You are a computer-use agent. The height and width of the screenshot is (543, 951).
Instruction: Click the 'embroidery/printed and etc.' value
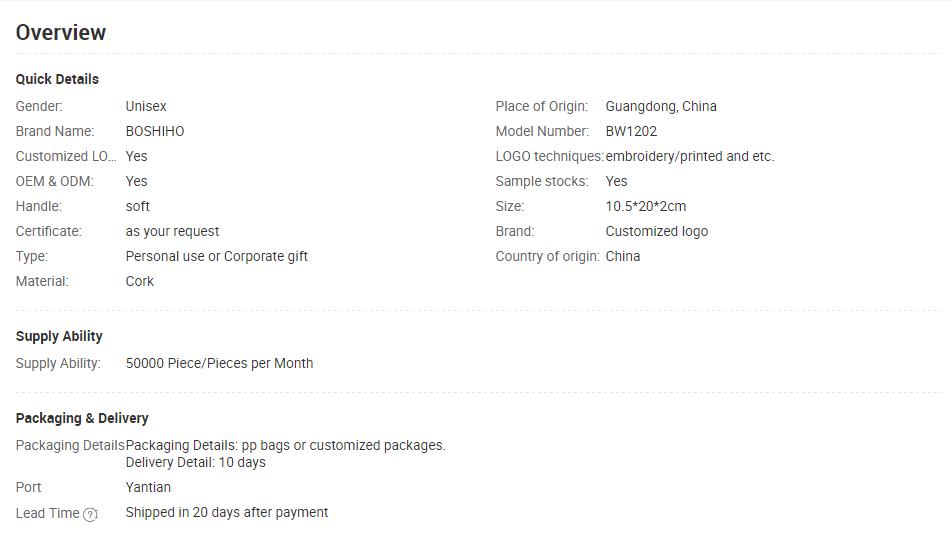tap(690, 157)
